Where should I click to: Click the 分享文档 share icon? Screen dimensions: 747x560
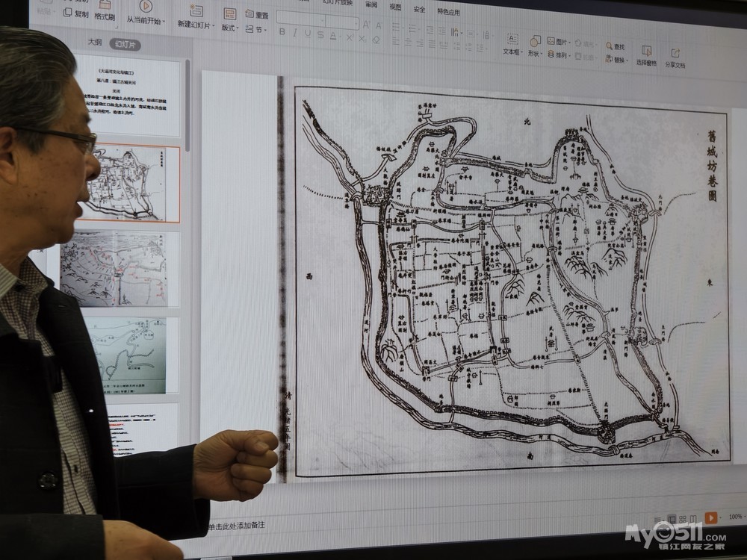click(675, 53)
